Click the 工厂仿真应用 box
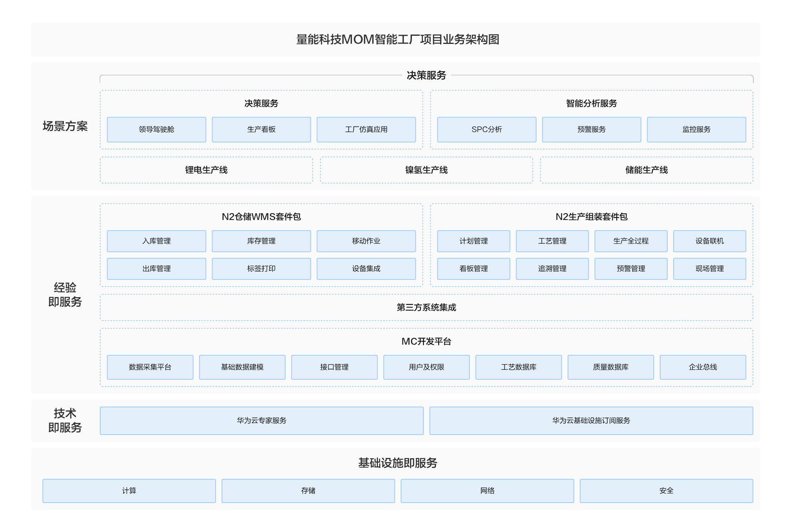Screen dimensions: 799x532 [366, 130]
